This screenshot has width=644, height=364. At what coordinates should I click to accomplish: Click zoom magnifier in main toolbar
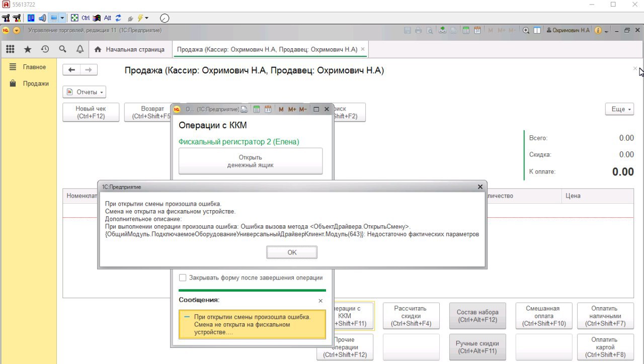click(526, 30)
